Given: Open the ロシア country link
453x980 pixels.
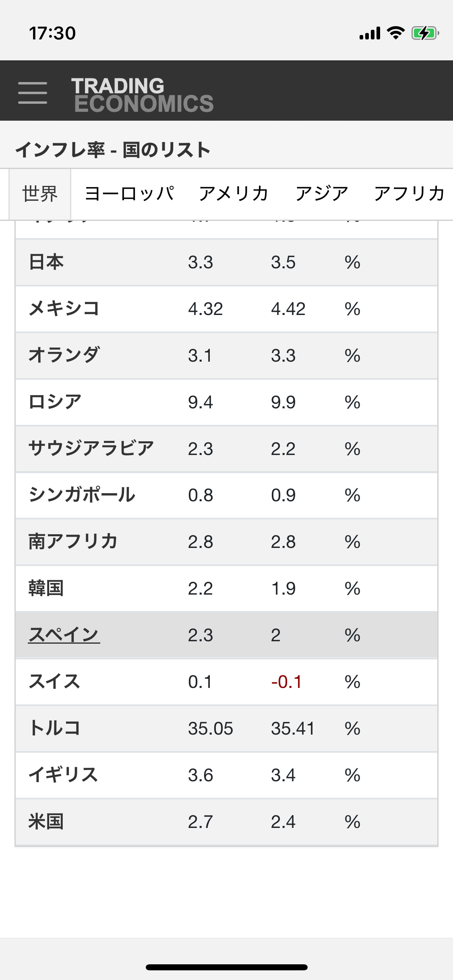Looking at the screenshot, I should [55, 402].
